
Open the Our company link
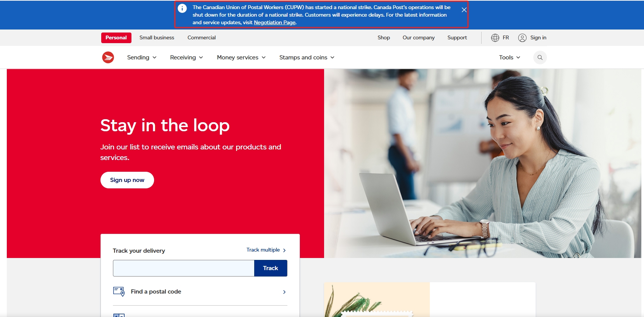pyautogui.click(x=419, y=38)
